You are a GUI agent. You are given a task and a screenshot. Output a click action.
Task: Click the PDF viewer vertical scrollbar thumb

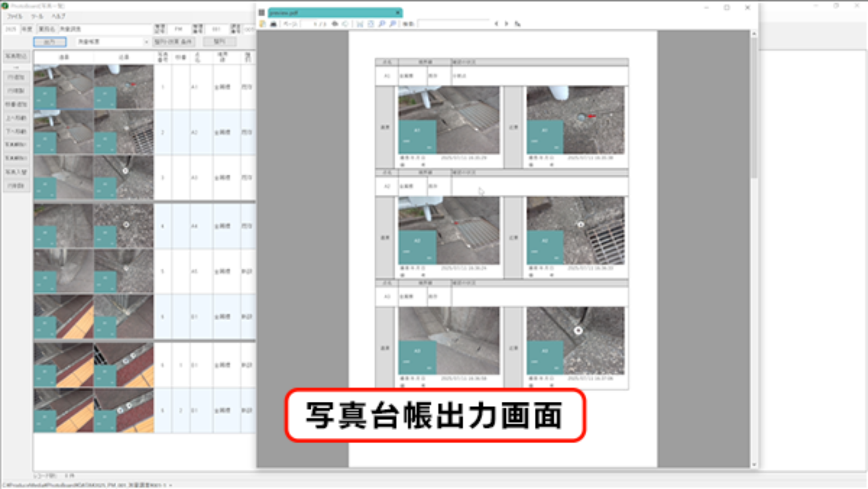[754, 108]
